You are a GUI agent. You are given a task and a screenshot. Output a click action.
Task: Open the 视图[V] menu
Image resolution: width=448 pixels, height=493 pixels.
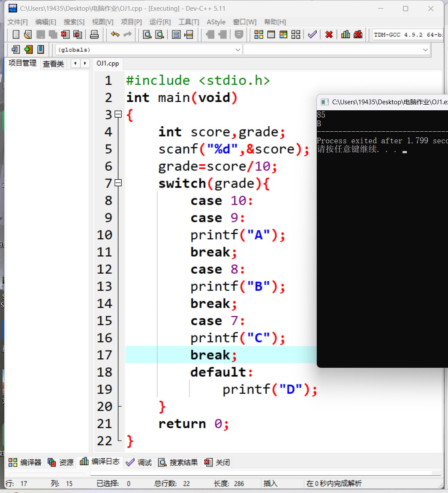[102, 22]
